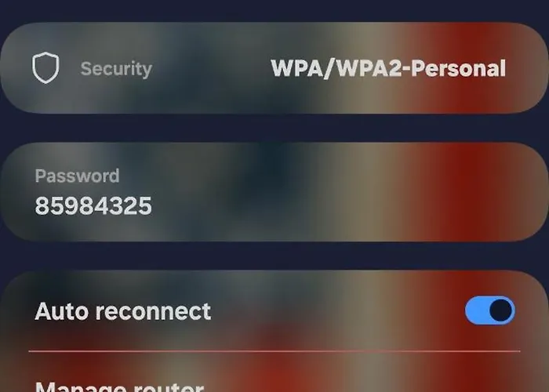Select the Security label text
This screenshot has height=392, width=549.
tap(116, 69)
